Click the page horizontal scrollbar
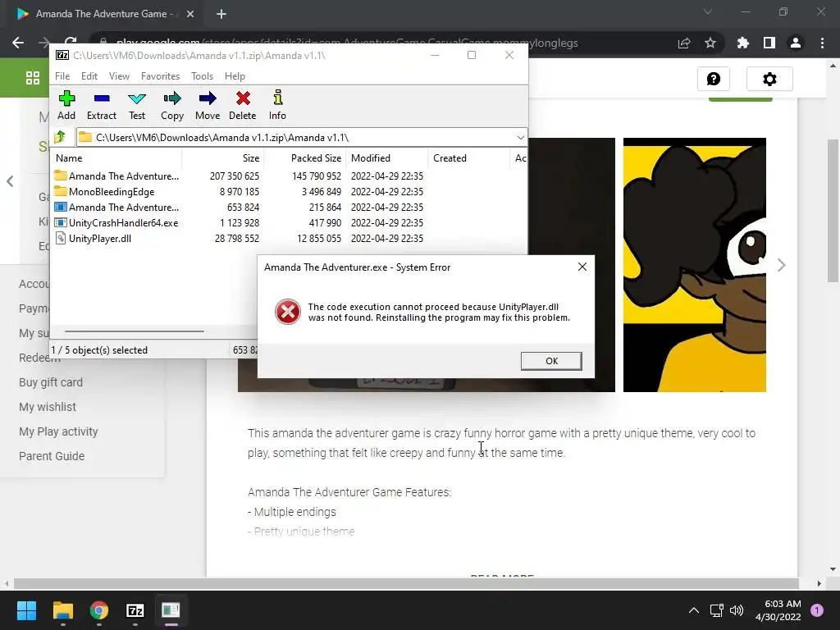This screenshot has width=840, height=630. 406,583
